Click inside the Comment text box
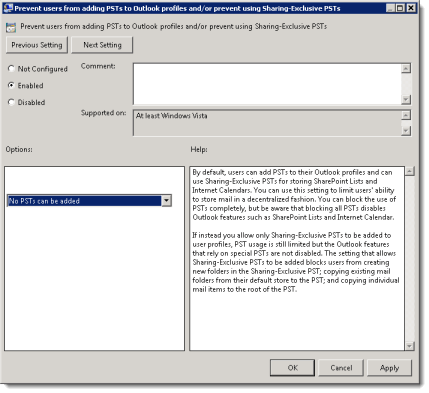The width and height of the screenshot is (429, 393). click(267, 84)
